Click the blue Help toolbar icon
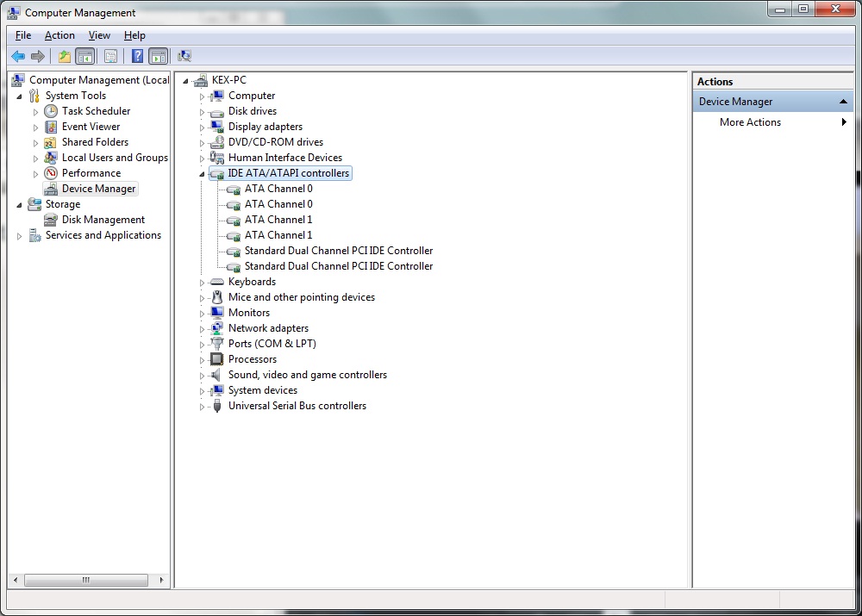 [x=137, y=56]
